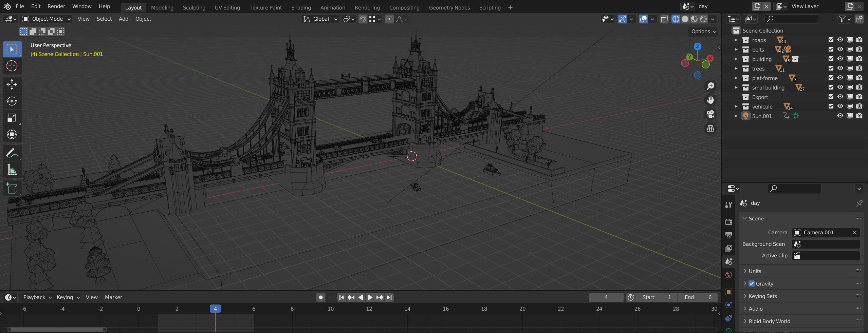Select the Add Cube tool
Viewport: 868px width, 333px height.
tap(12, 189)
